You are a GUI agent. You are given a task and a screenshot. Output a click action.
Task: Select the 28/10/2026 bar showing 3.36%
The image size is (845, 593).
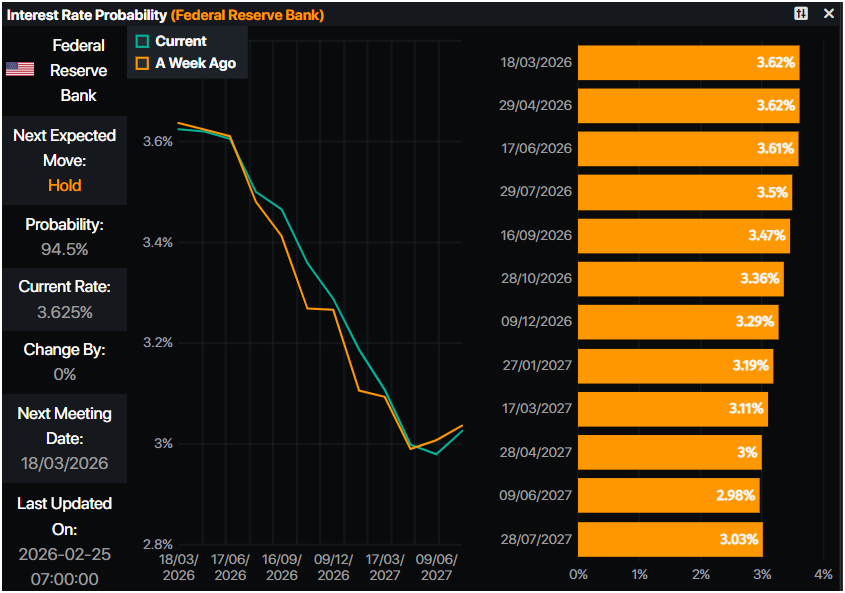coord(680,279)
